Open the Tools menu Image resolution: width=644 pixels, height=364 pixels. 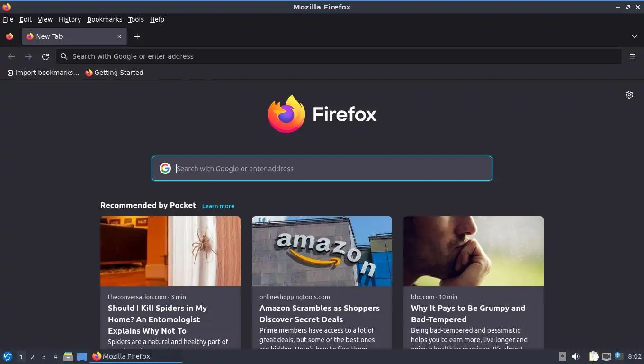coord(136,19)
